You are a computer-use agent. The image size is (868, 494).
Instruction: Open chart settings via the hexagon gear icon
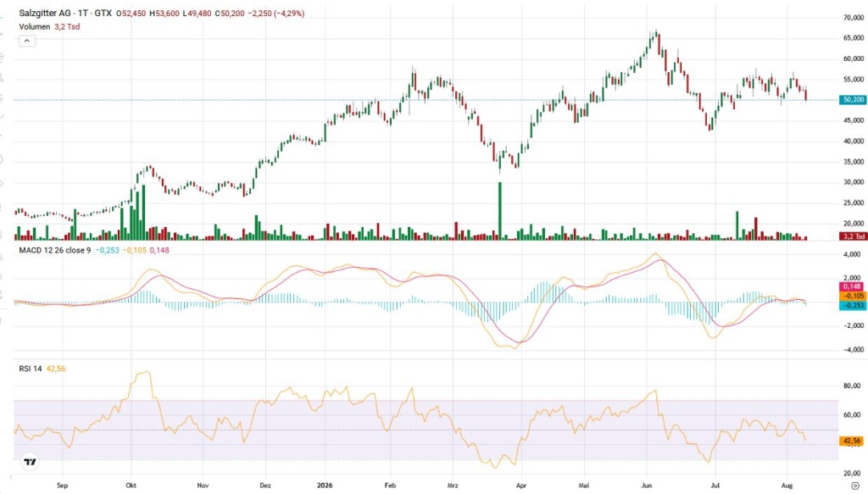click(x=855, y=486)
